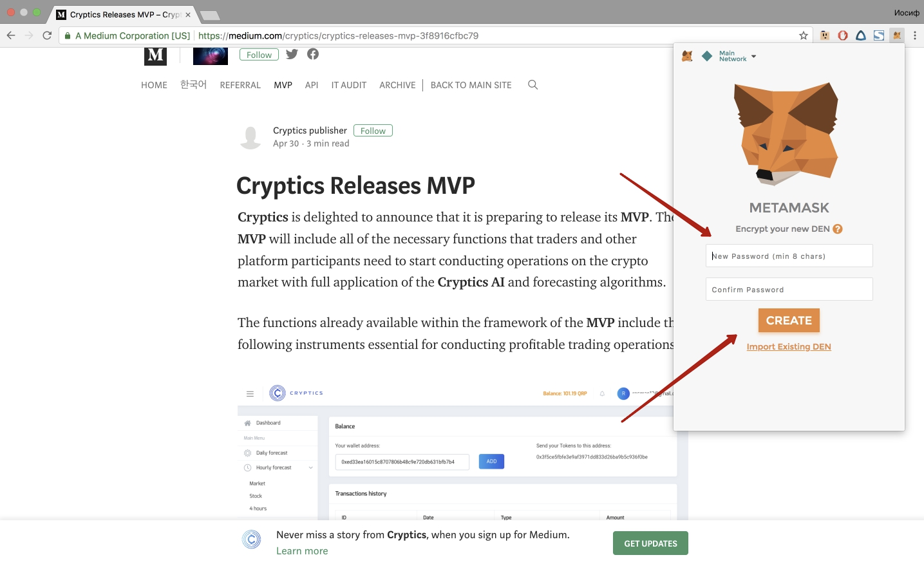Open the Medium M logo

click(155, 55)
